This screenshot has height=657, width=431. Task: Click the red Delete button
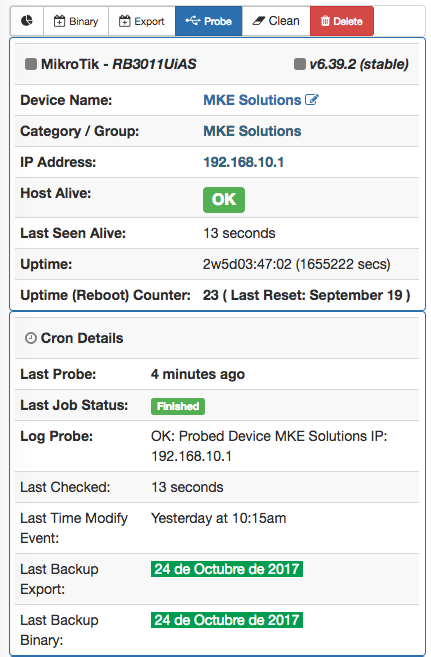(342, 21)
